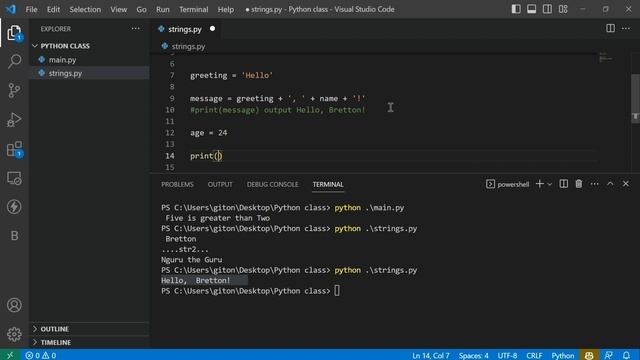
Task: Open Explorer views and more actions ellipsis
Action: pos(136,29)
